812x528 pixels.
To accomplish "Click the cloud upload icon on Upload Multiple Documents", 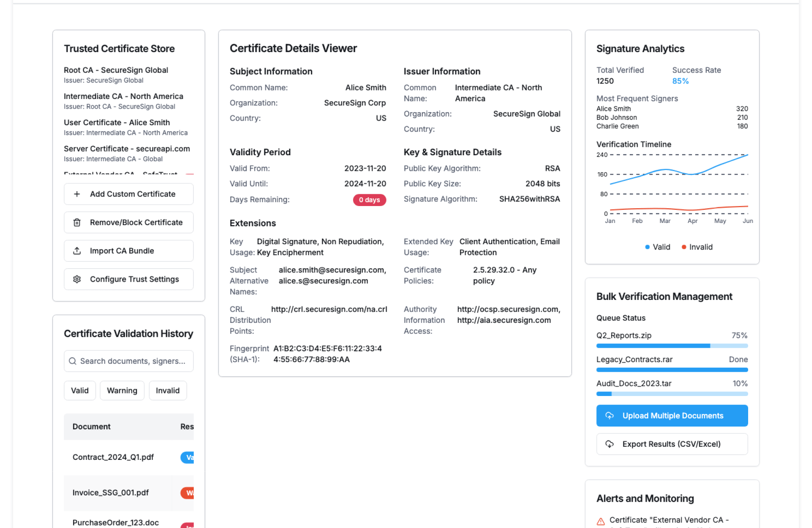I will [609, 416].
